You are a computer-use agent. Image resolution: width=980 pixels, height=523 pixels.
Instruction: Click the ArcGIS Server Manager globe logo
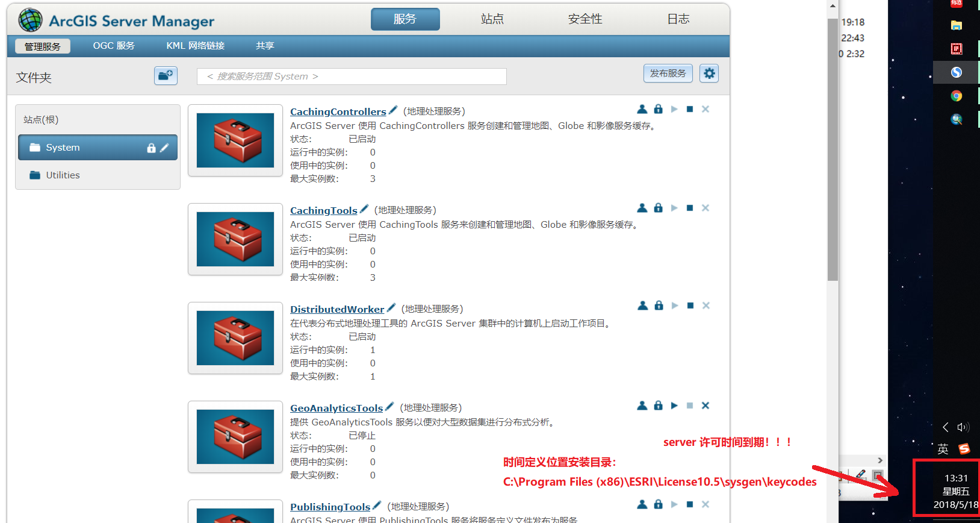tap(30, 20)
